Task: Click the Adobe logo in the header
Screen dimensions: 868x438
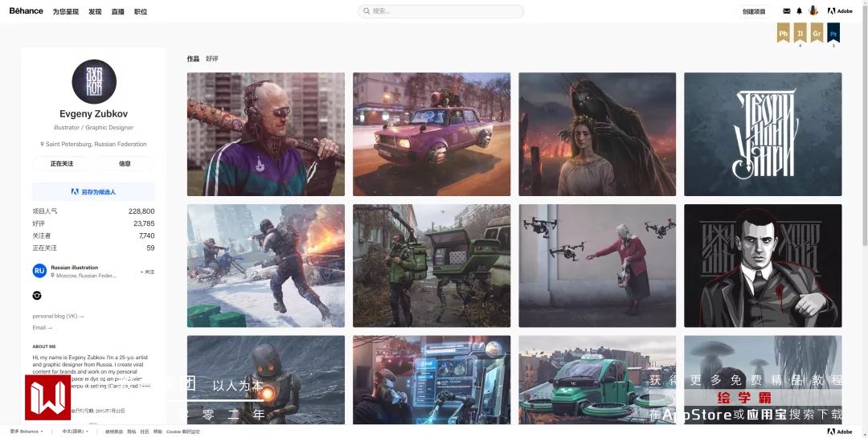Action: [x=840, y=11]
